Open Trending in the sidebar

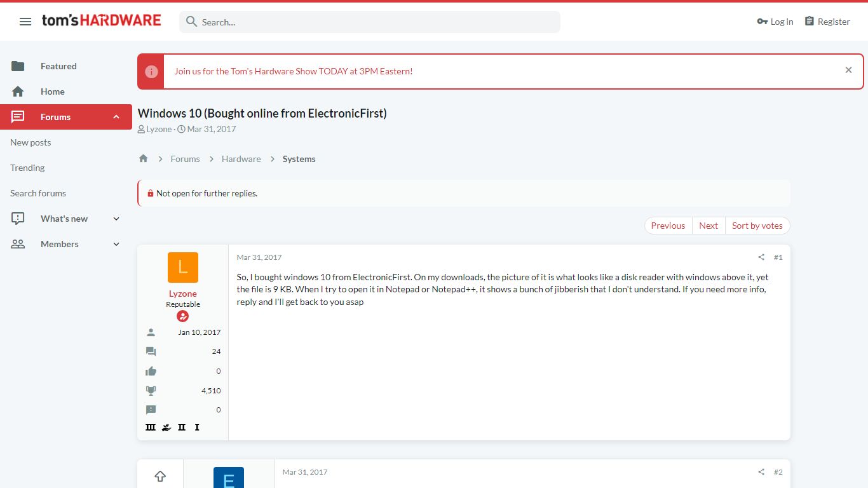click(27, 168)
